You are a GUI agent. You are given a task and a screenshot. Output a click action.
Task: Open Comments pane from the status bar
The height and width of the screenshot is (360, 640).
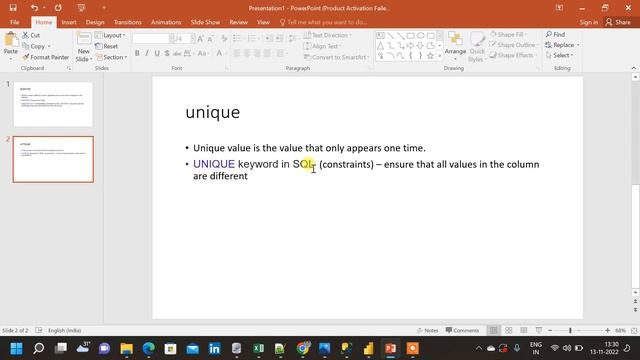click(x=462, y=330)
